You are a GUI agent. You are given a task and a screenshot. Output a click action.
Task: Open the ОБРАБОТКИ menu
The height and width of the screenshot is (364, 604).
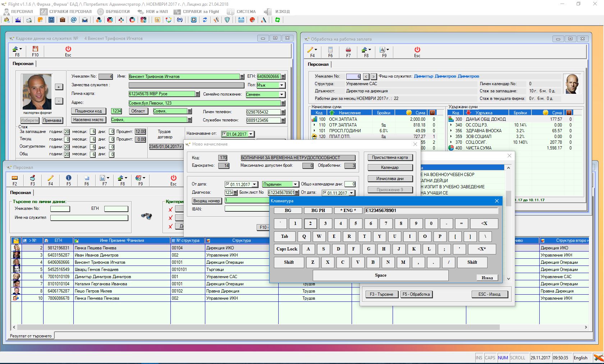(113, 11)
